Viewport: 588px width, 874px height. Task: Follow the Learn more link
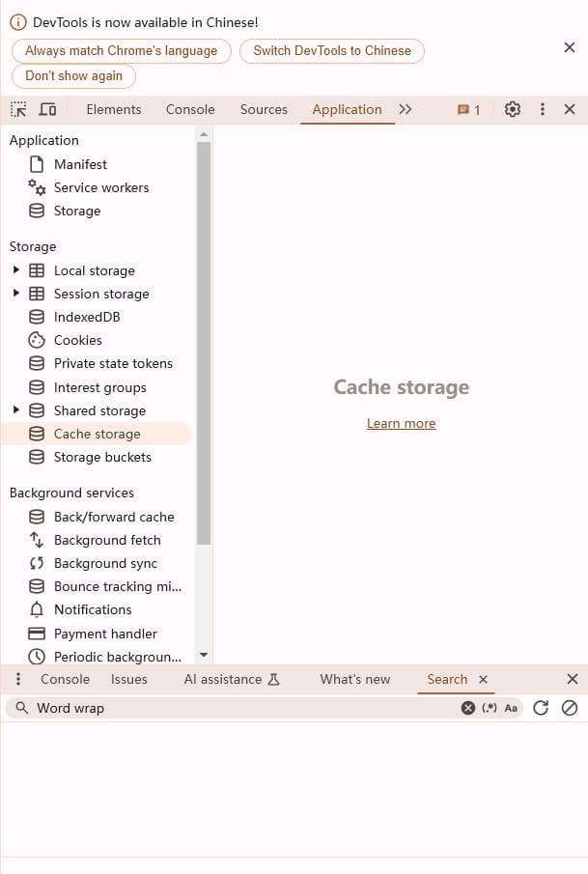(x=402, y=424)
